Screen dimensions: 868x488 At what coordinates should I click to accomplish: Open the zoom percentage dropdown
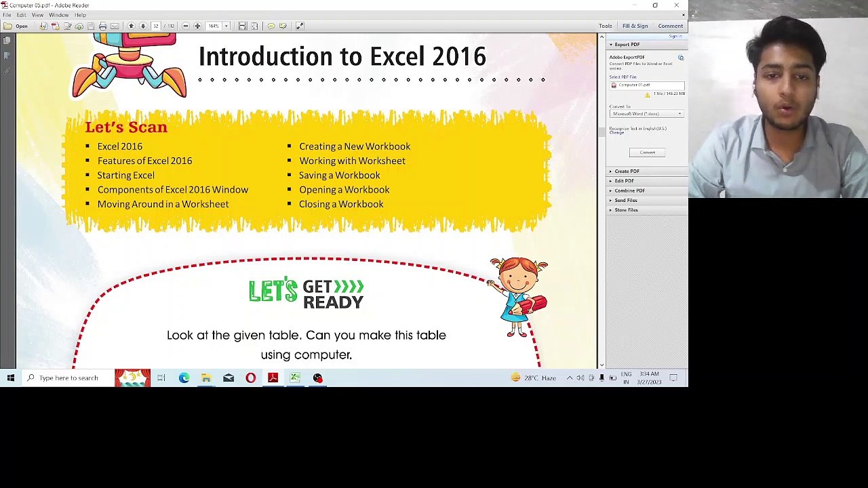coord(226,26)
